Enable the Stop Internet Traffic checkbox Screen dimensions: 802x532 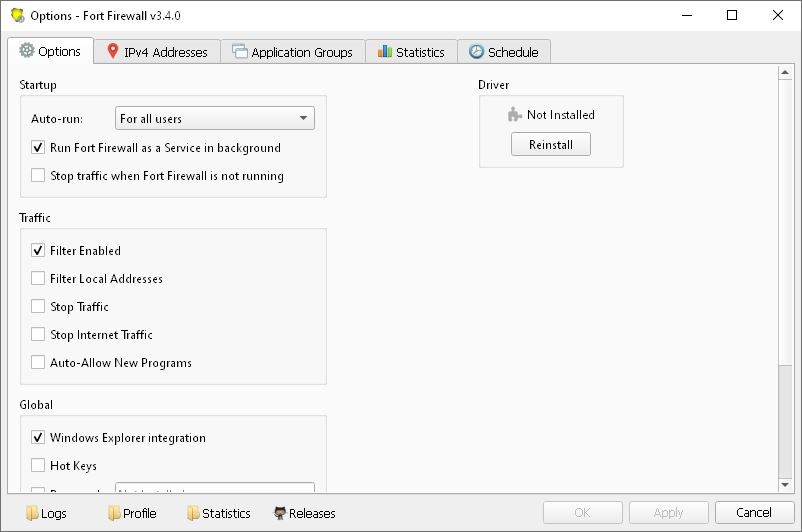38,335
